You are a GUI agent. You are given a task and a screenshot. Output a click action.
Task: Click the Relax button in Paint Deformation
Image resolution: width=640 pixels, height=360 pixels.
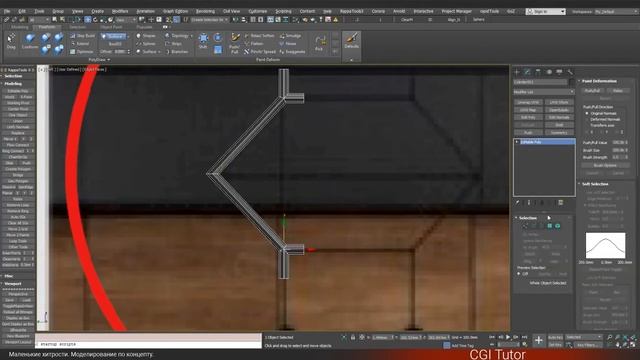click(618, 91)
